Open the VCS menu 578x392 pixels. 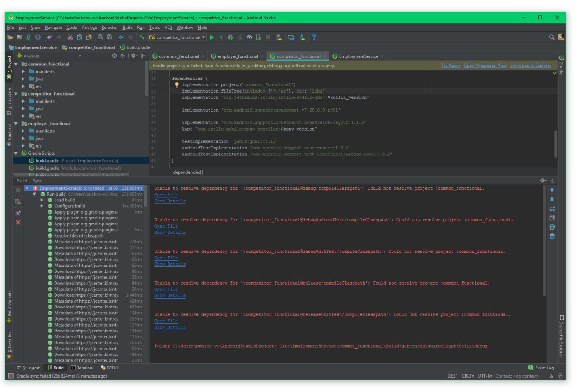168,28
